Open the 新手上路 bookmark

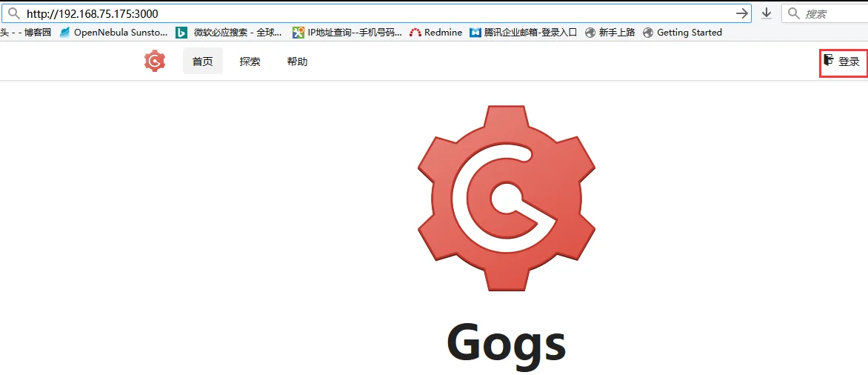[610, 33]
